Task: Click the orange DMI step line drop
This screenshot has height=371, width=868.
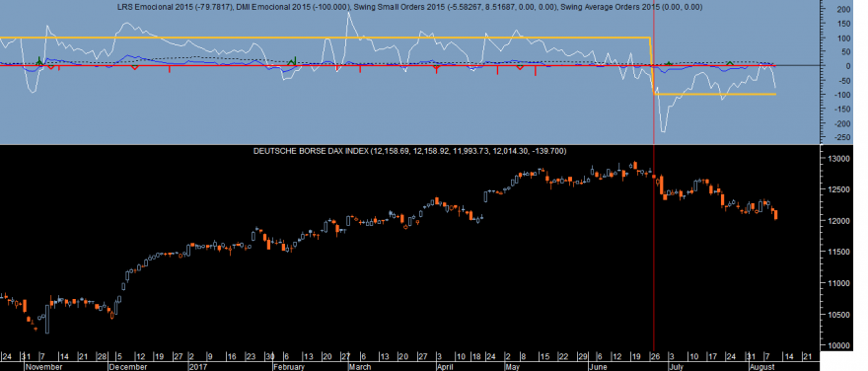Action: (652, 66)
